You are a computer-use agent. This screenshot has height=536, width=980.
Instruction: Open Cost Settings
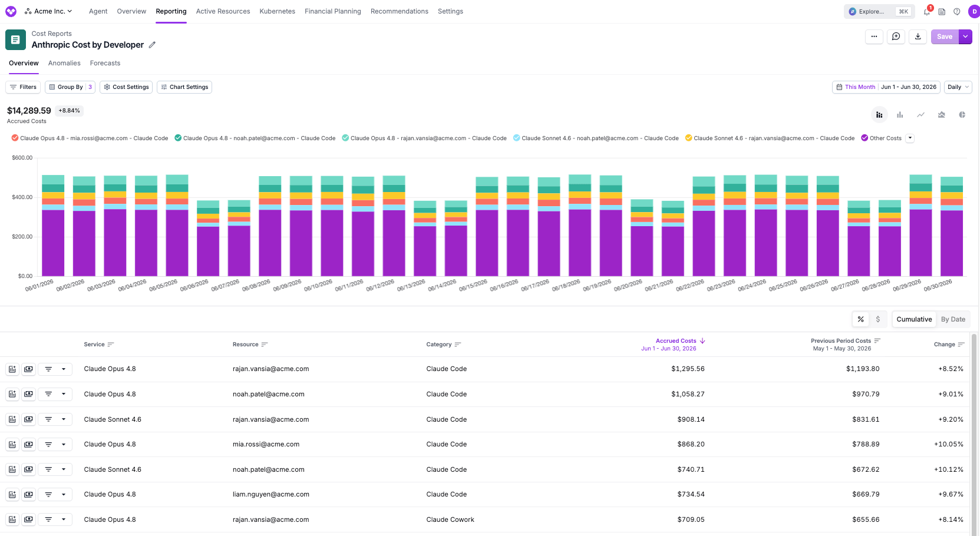pyautogui.click(x=126, y=87)
